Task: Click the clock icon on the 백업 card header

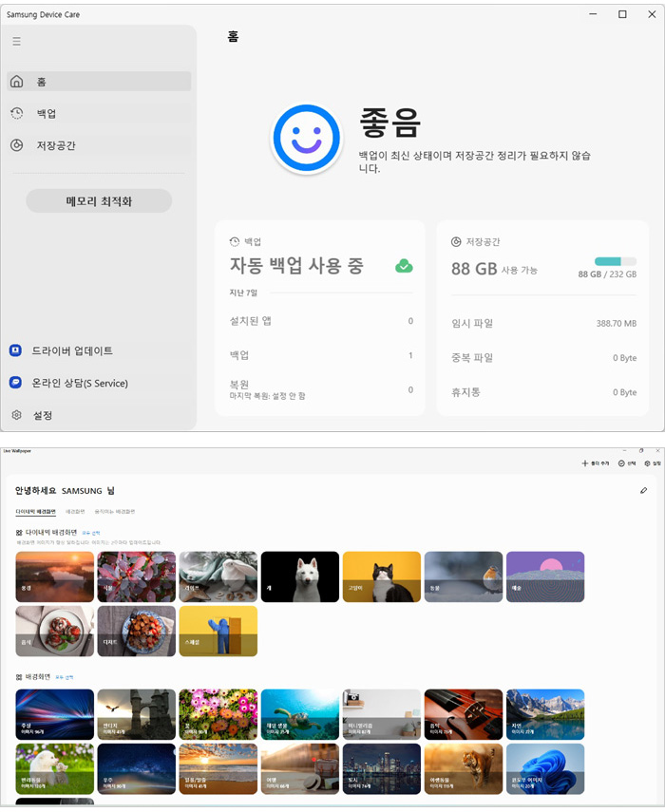Action: (235, 241)
